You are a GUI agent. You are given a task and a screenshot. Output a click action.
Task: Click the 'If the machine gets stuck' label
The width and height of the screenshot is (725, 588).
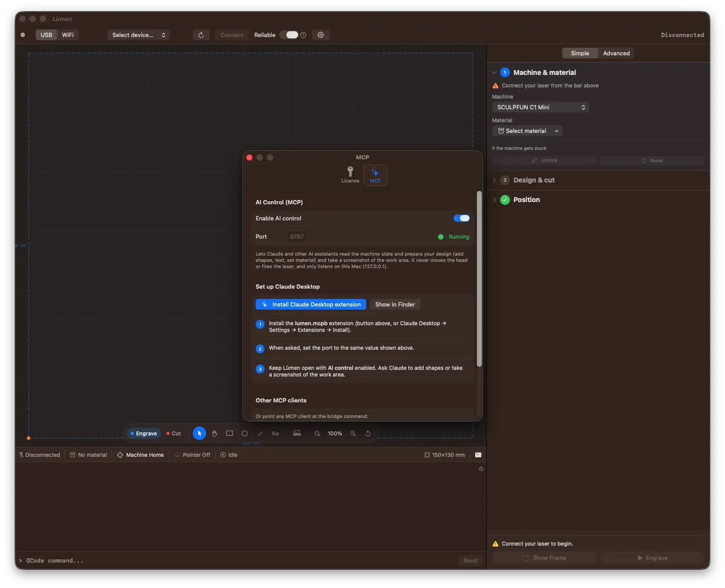coord(519,148)
